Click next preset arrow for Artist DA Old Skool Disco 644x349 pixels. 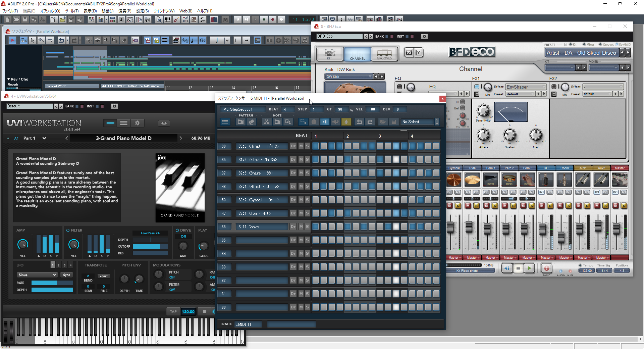tap(628, 52)
